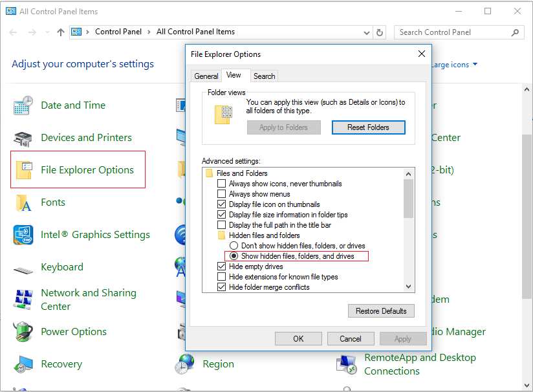Image resolution: width=533 pixels, height=392 pixels.
Task: Open the Date and Time icon
Action: point(23,105)
